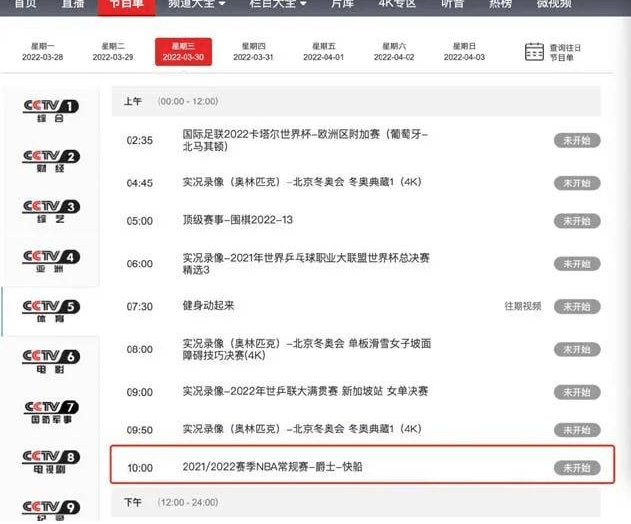Click 未开始 button for 06:00 program

[x=577, y=264]
